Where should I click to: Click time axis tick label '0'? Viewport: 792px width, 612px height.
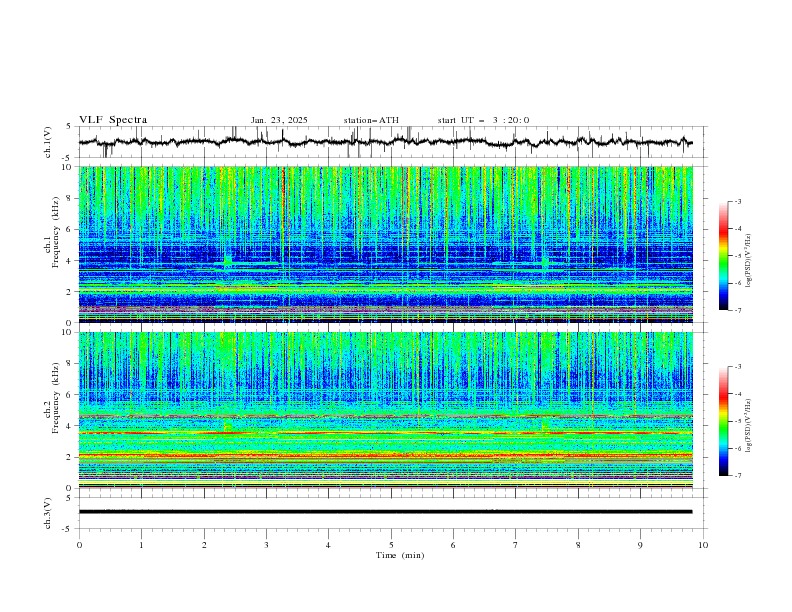[79, 545]
